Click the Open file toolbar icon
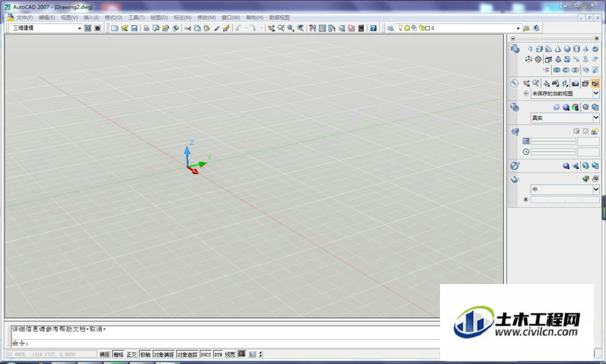 coord(124,28)
